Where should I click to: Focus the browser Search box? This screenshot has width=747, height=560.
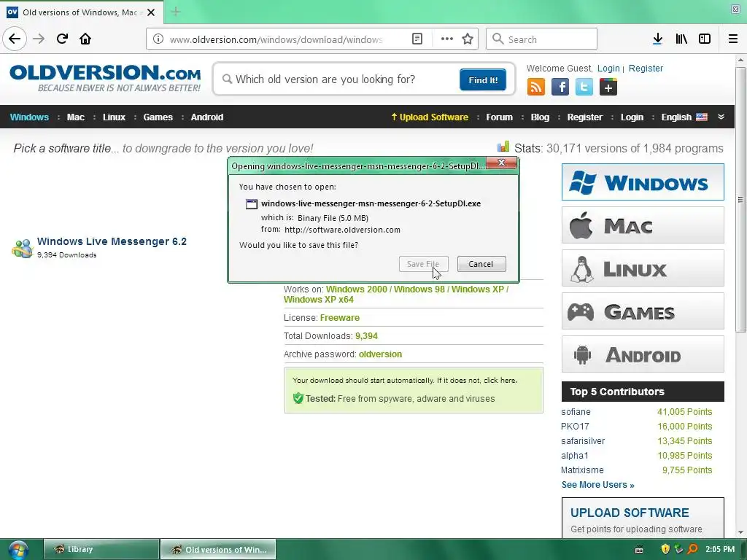tap(542, 39)
